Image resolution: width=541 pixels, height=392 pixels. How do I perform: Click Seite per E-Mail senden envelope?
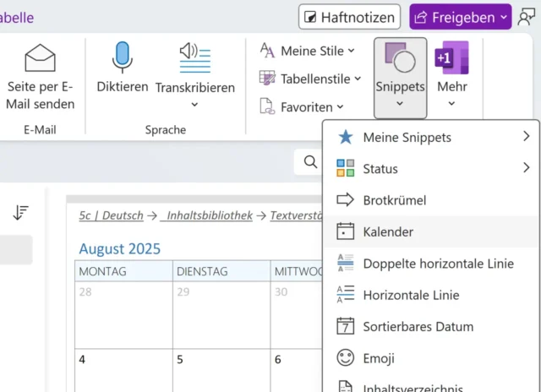point(40,57)
